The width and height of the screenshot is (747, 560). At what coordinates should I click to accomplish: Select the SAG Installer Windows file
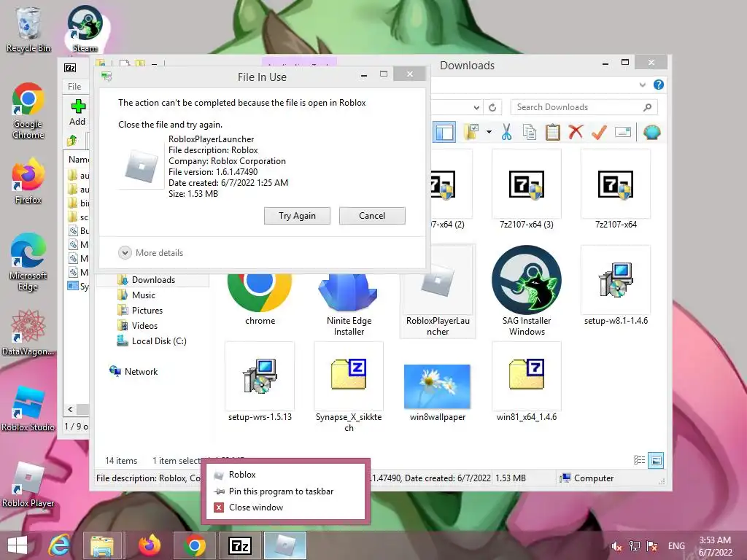pos(527,290)
